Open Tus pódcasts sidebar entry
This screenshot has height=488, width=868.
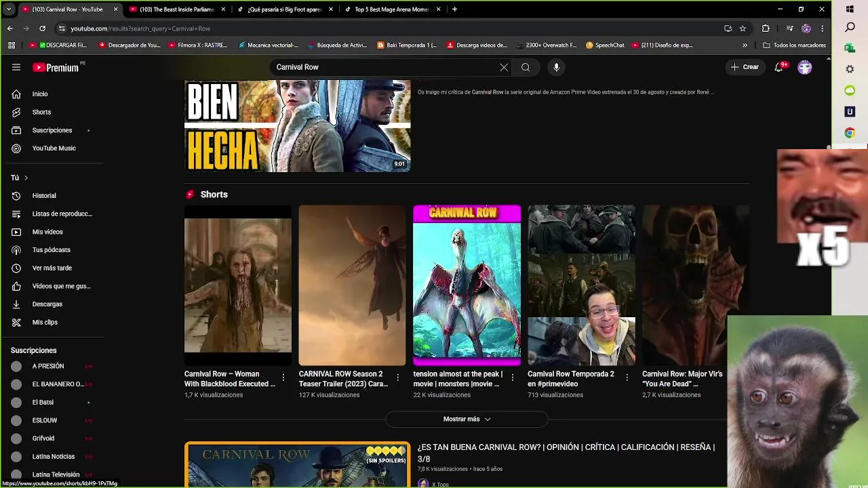point(53,250)
